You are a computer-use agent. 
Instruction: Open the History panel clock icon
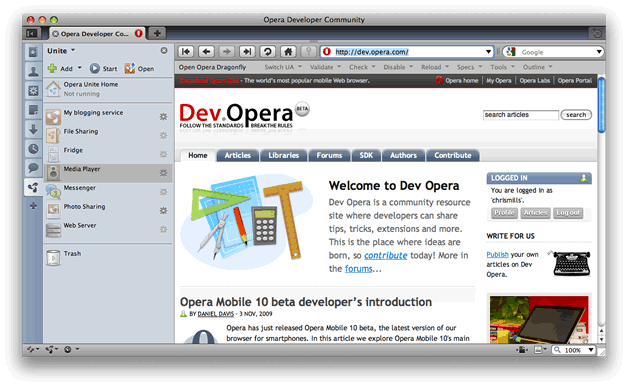[x=33, y=149]
